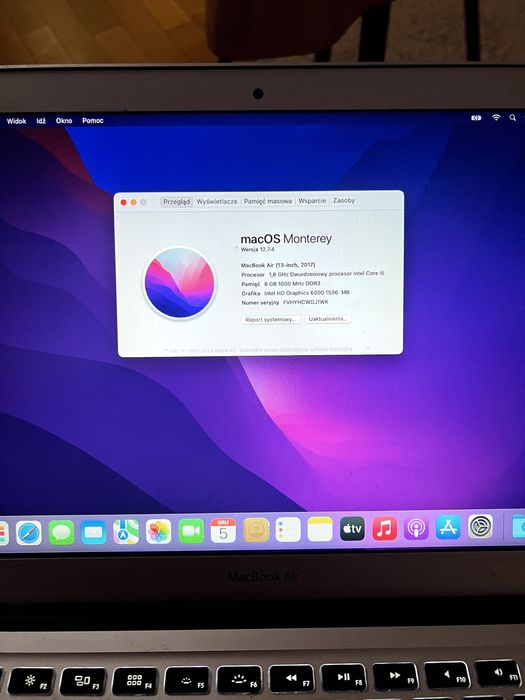525x700 pixels.
Task: Switch to the Wsparcie tab
Action: point(312,201)
